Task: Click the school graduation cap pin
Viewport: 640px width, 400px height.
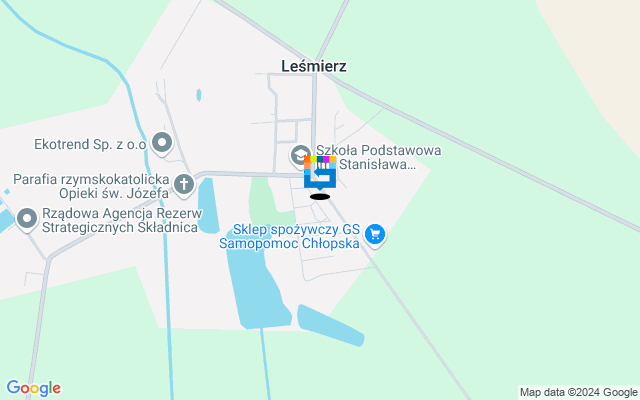Action: (x=300, y=156)
